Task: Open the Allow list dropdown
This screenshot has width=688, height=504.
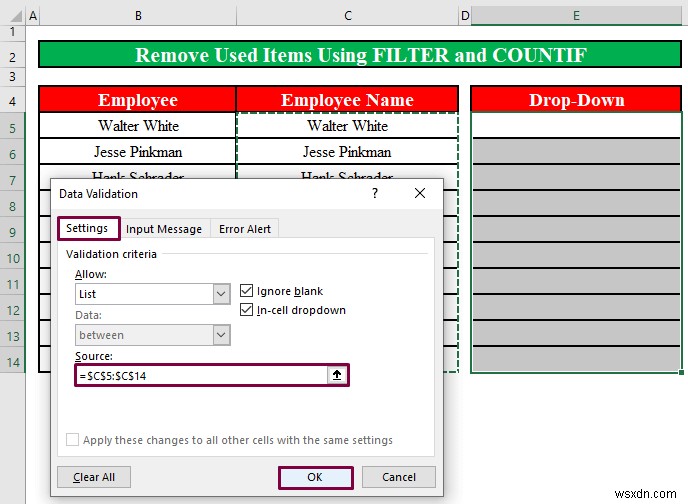Action: 222,294
